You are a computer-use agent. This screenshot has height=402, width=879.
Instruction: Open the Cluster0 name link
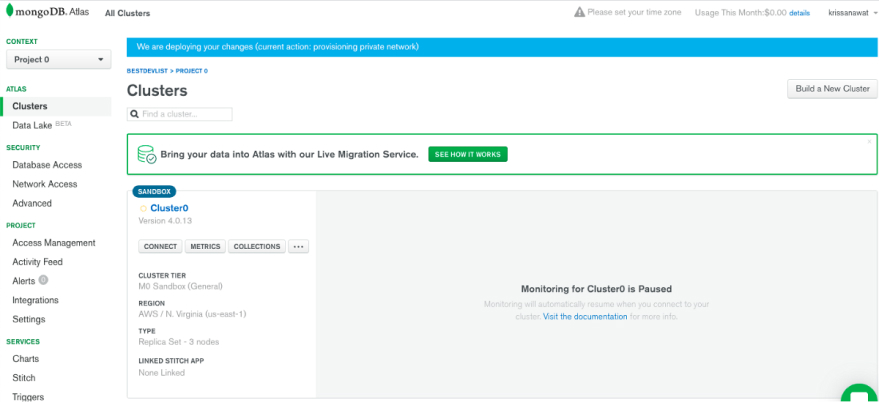[169, 208]
